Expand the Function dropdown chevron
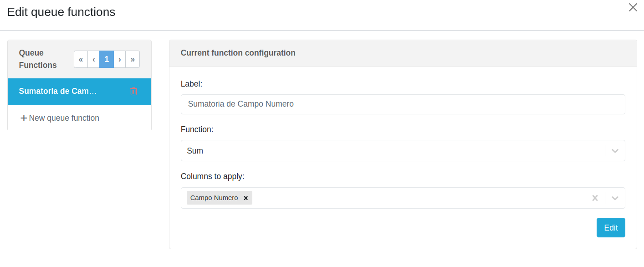Image resolution: width=644 pixels, height=267 pixels. click(615, 151)
